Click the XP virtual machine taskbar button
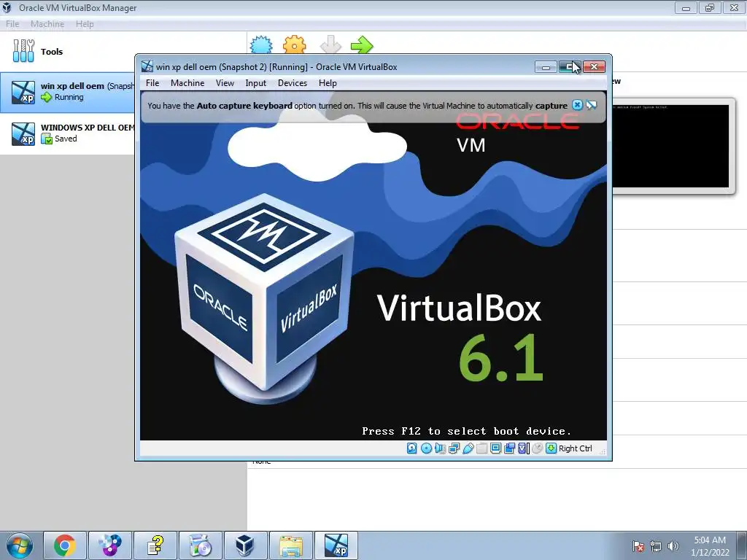747x560 pixels. pos(336,545)
